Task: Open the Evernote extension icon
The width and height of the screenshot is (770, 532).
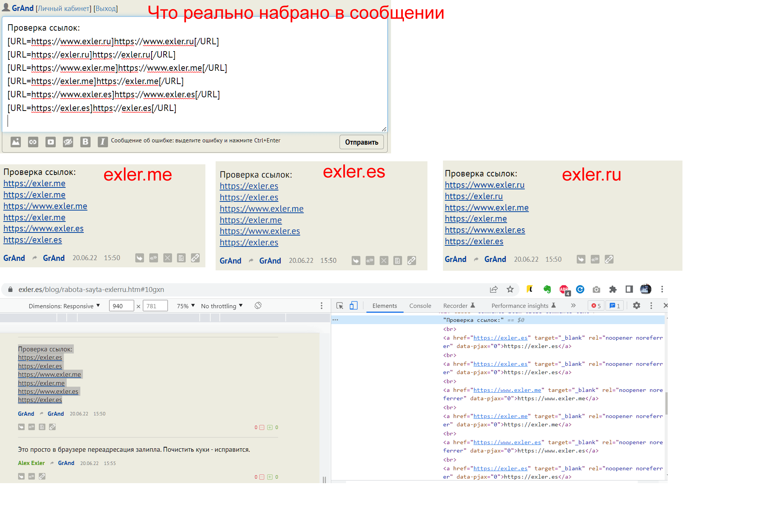Action: tap(547, 290)
